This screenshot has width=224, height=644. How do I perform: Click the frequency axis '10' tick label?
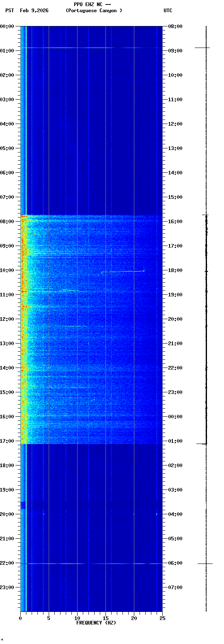pos(77,618)
